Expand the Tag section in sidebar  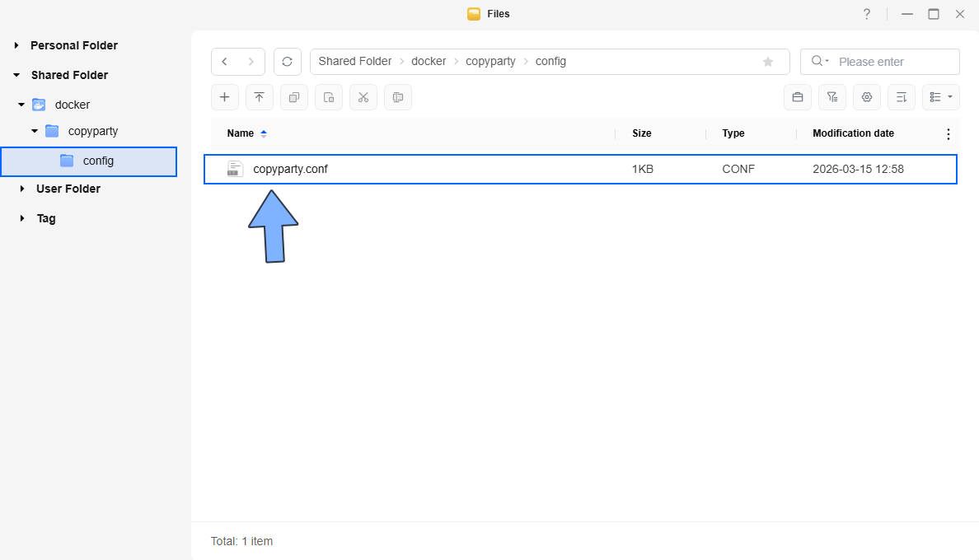22,218
